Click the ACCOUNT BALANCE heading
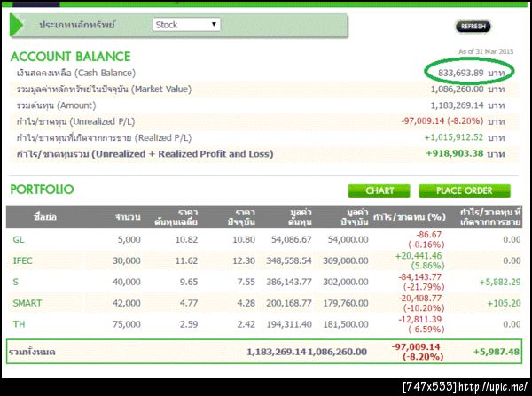This screenshot has width=532, height=396. [71, 57]
